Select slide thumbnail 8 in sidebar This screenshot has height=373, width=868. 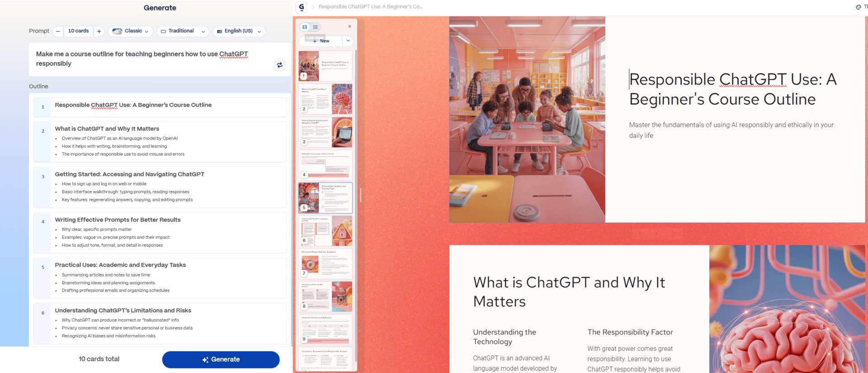[325, 296]
